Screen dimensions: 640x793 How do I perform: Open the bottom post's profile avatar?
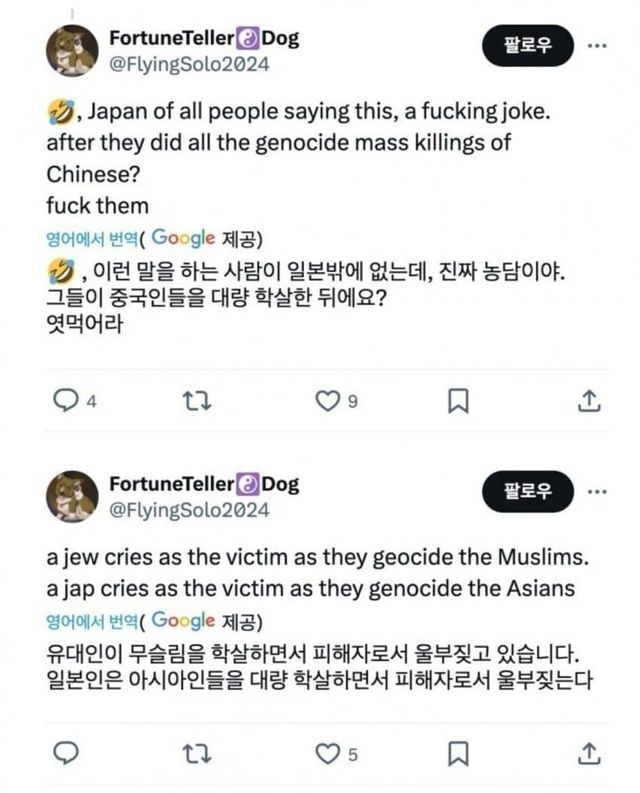[73, 497]
